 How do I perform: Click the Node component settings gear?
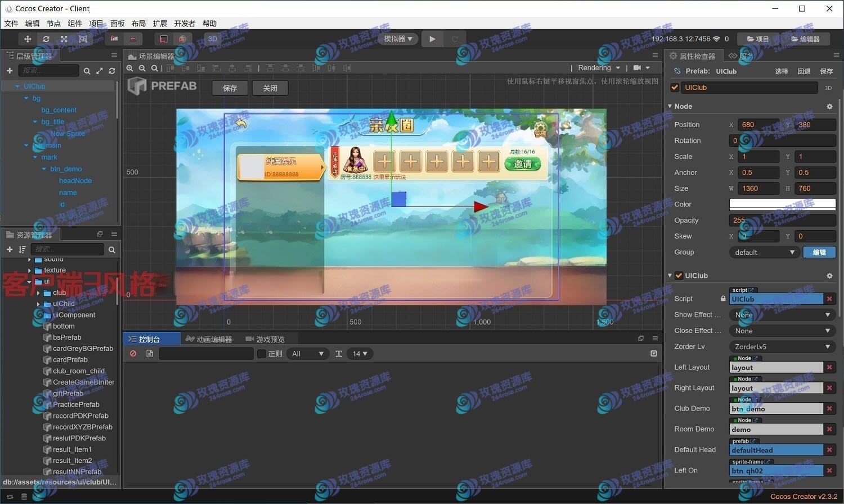[829, 106]
